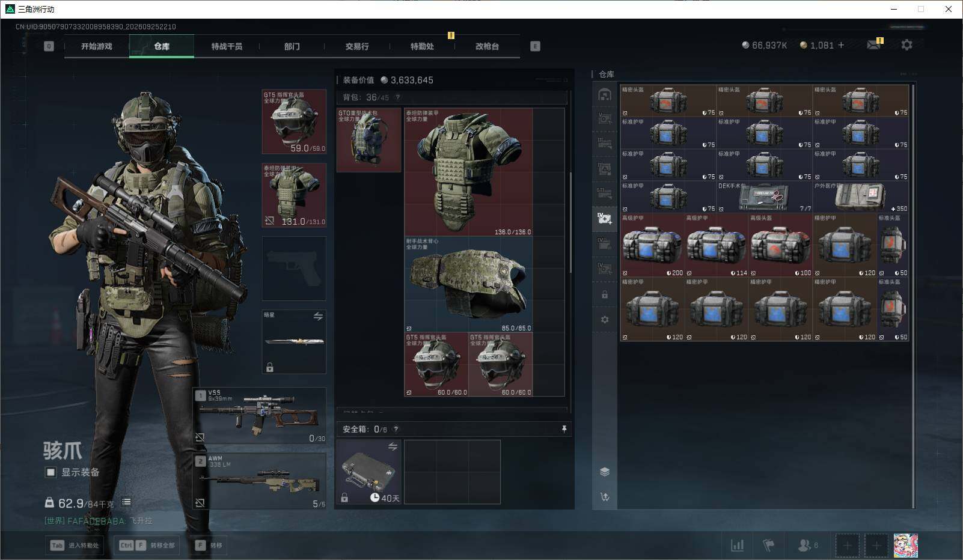The width and height of the screenshot is (963, 560).
Task: Select the 仓库 tab
Action: (162, 46)
